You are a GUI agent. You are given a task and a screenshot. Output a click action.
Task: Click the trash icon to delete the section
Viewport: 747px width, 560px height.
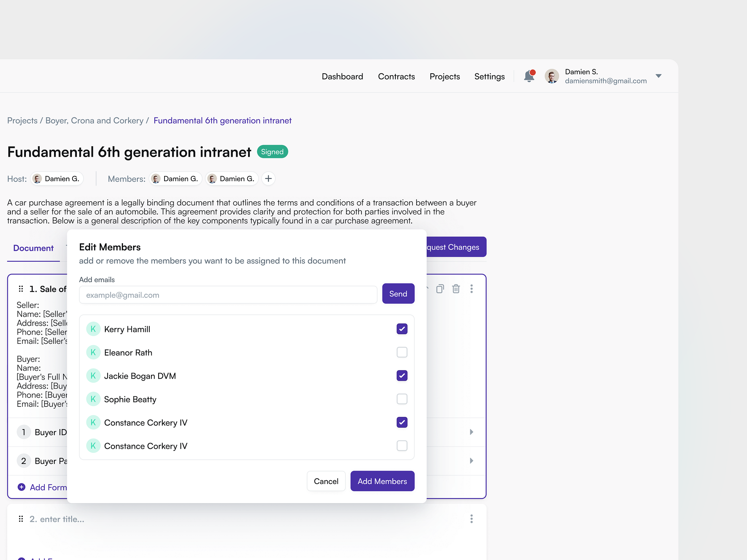click(456, 288)
